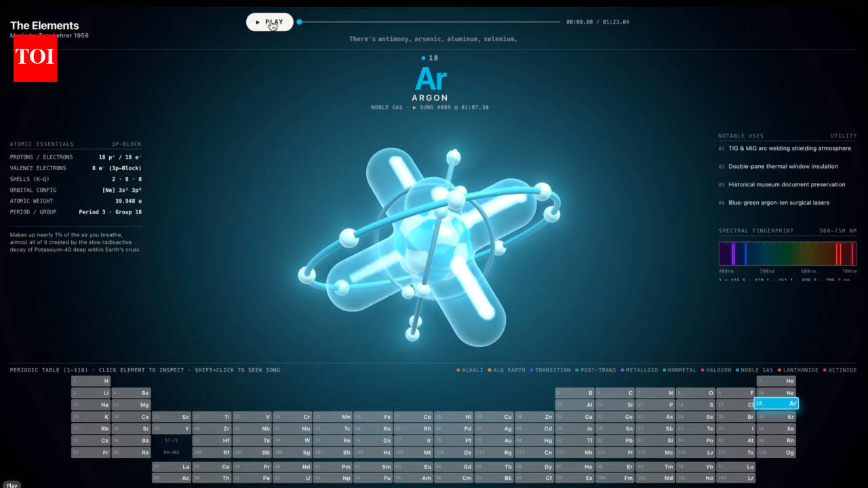Select Nickel (Ni) cell
Image resolution: width=868 pixels, height=488 pixels.
454,417
